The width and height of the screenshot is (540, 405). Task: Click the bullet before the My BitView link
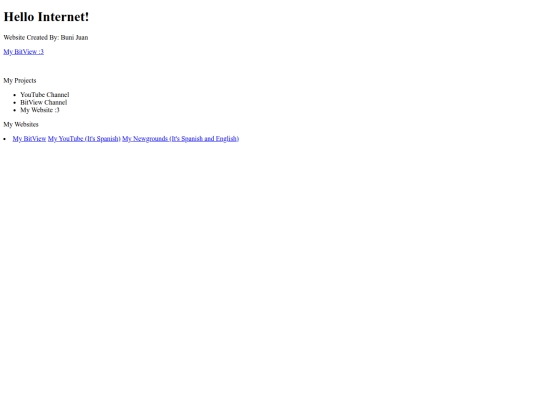4,139
